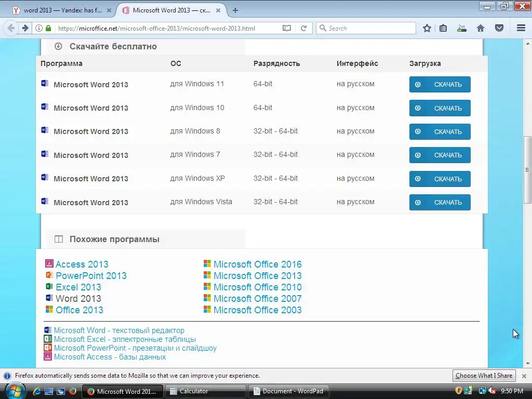This screenshot has height=399, width=532.
Task: Follow the Microsoft Office 2013 link
Action: (x=258, y=275)
